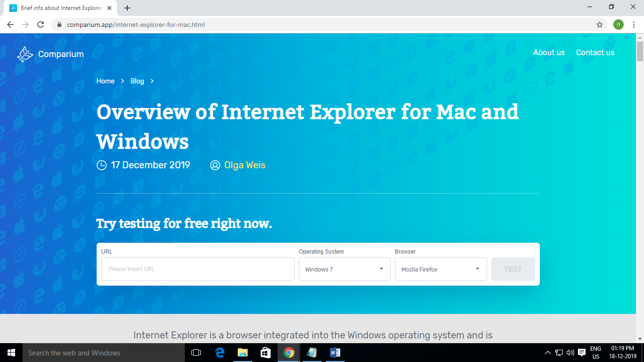Click the Comparium logo icon
The image size is (644, 362).
coord(25,54)
